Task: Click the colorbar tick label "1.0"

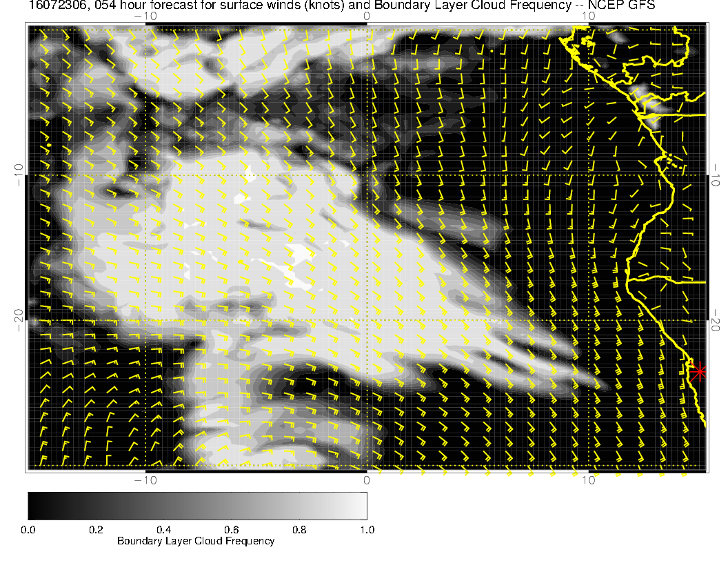Action: [367, 530]
